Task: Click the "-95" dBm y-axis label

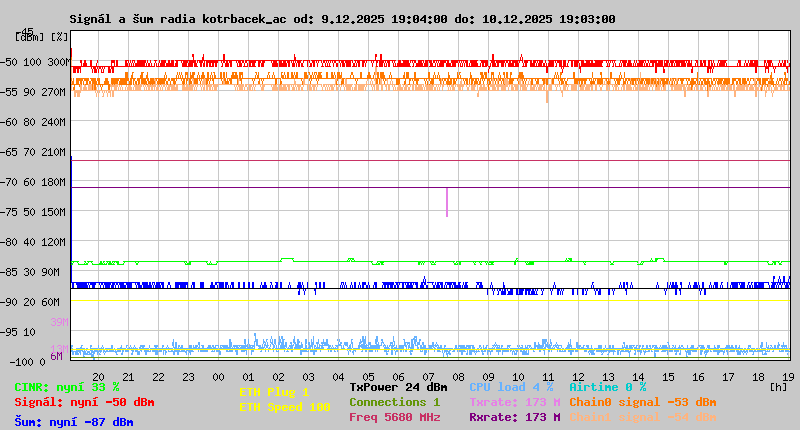Action: [x=9, y=333]
